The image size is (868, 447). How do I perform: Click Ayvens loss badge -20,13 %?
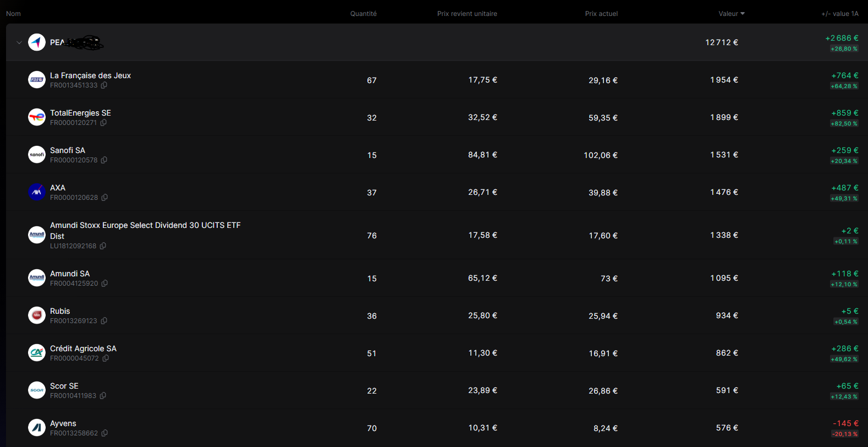pos(844,434)
